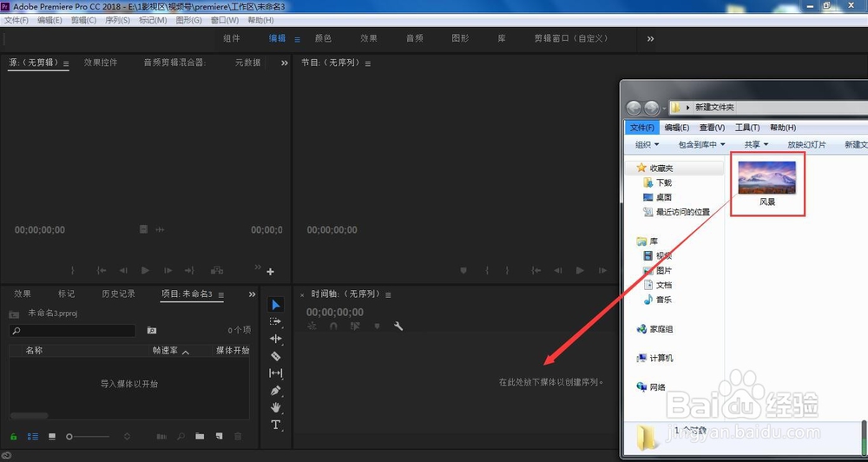Open the 窗口(W) menu

225,20
